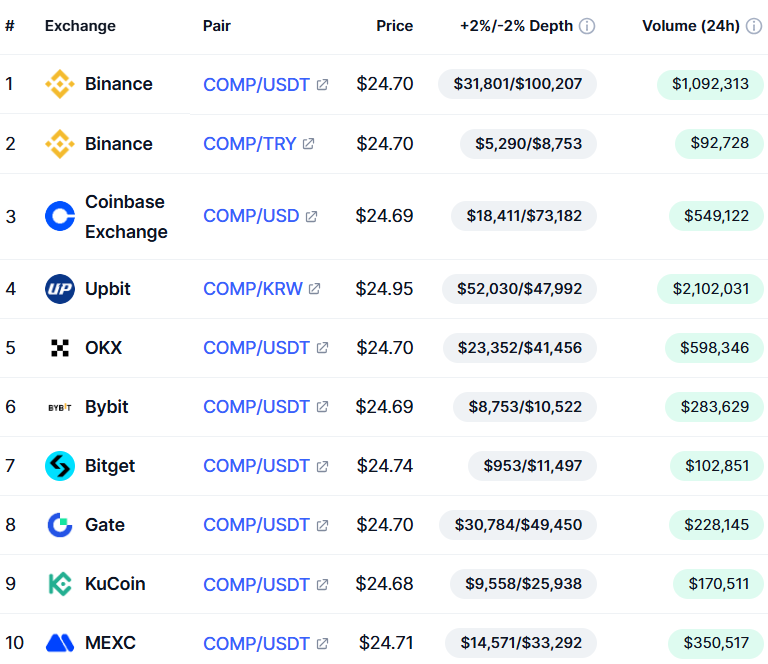Click the KuCoin logo icon
768x664 pixels.
[x=60, y=584]
